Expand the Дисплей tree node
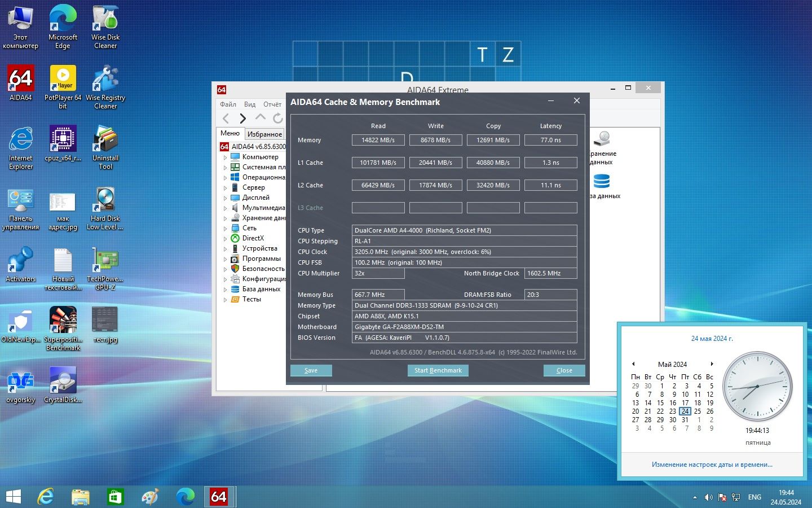This screenshot has width=812, height=508. pos(225,198)
